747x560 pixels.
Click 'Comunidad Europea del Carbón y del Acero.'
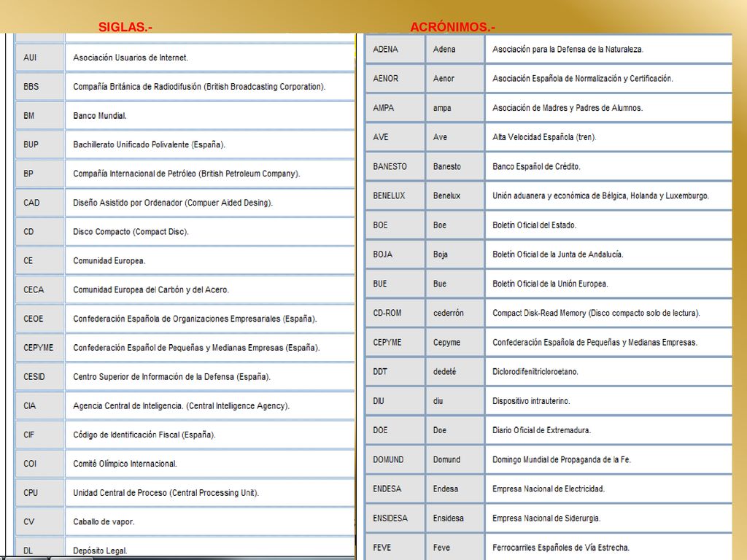[x=151, y=290]
